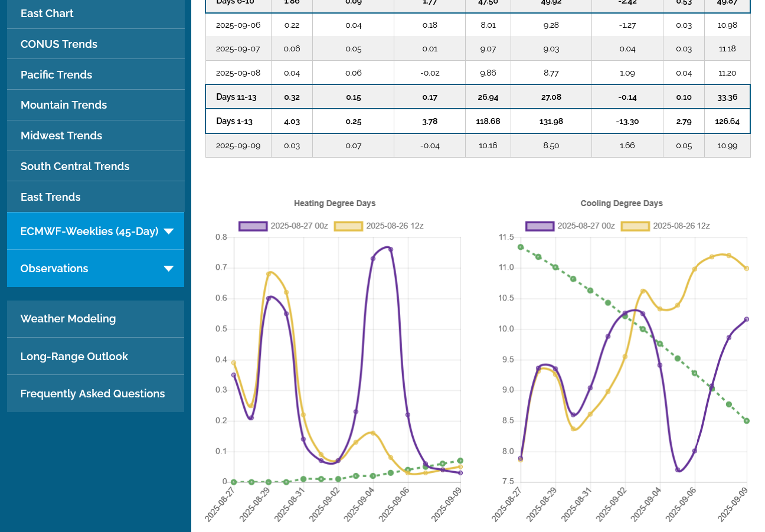
Task: Select Pacific Trends sidebar item
Action: (57, 75)
